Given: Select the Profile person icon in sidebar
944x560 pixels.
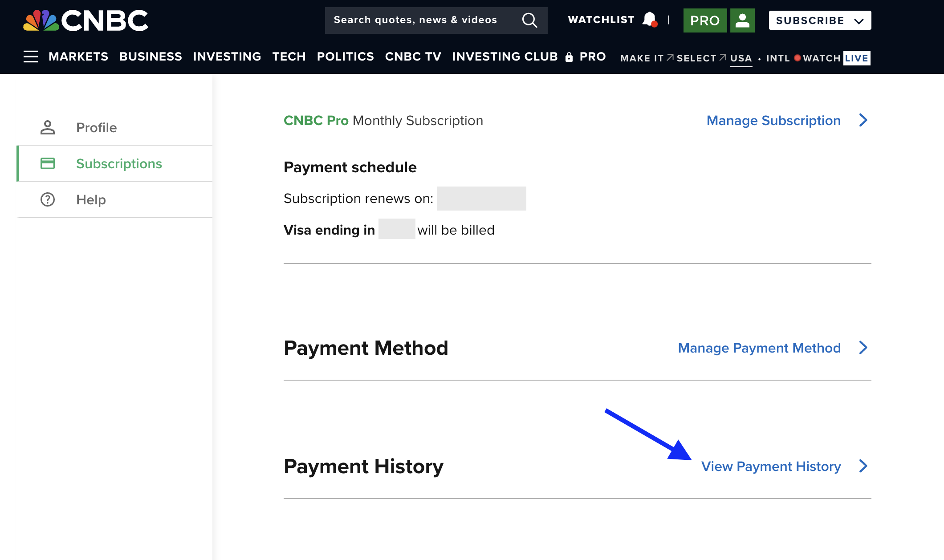Looking at the screenshot, I should [x=48, y=127].
